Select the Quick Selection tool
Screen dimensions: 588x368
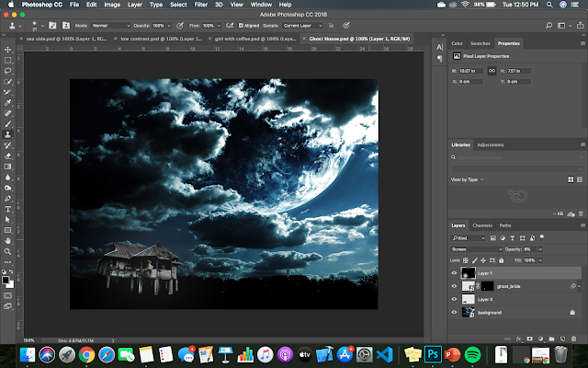7,82
